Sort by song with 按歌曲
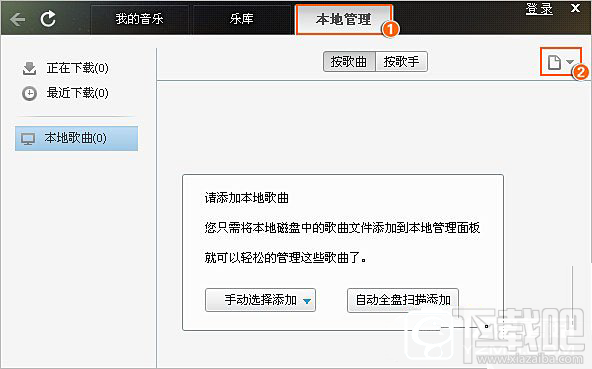The height and width of the screenshot is (369, 592). [349, 62]
